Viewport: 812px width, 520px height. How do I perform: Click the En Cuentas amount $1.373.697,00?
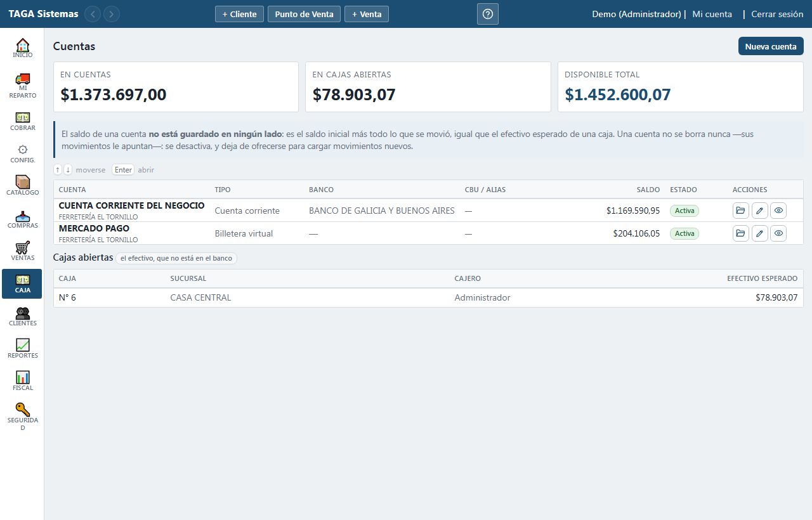pos(114,94)
